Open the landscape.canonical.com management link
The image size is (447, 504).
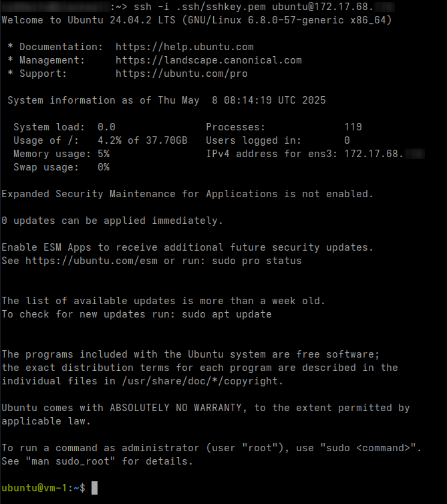208,60
